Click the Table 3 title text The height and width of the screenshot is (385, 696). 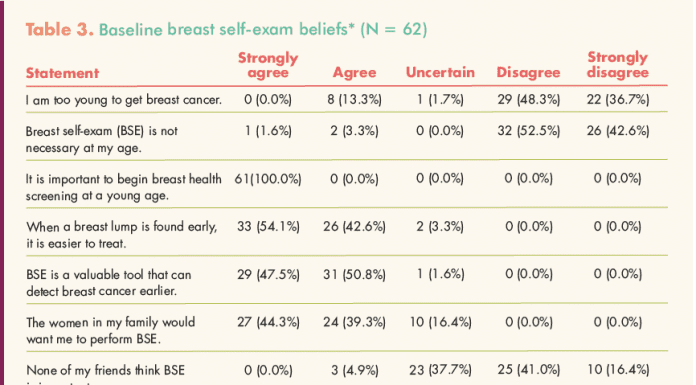click(226, 30)
